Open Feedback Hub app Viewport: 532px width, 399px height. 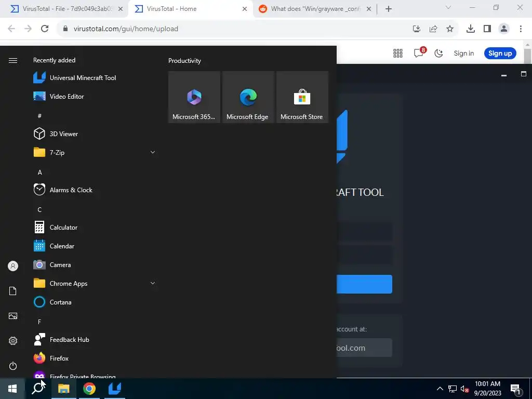(61, 339)
